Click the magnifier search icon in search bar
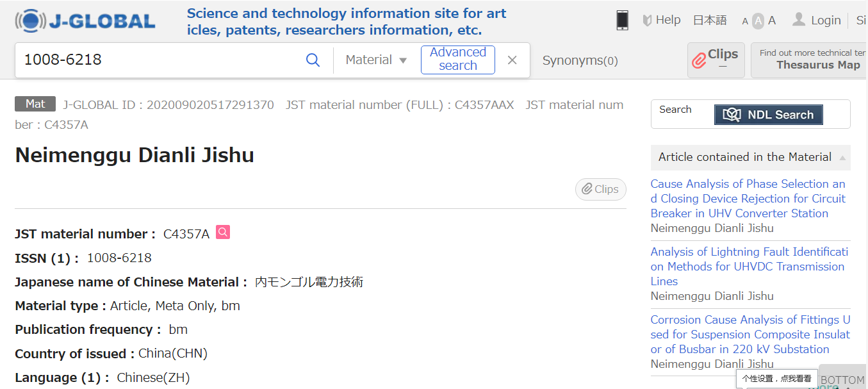The height and width of the screenshot is (389, 868). [313, 60]
